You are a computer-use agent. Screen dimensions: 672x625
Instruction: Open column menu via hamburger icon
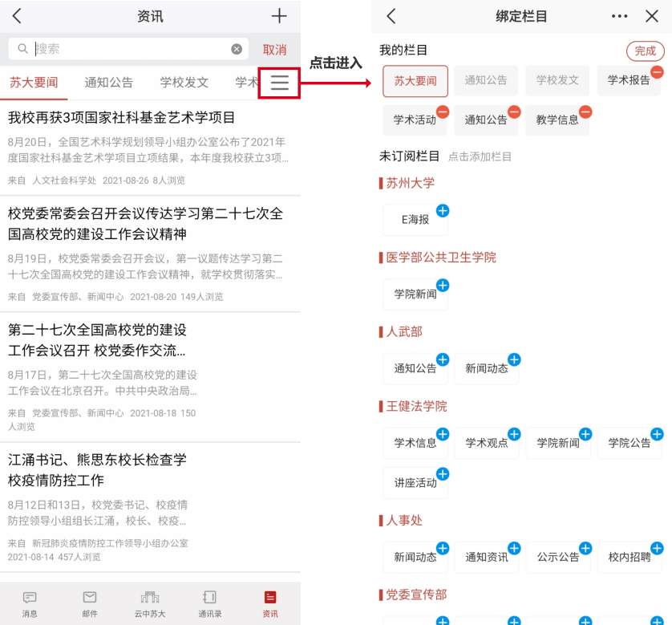279,83
